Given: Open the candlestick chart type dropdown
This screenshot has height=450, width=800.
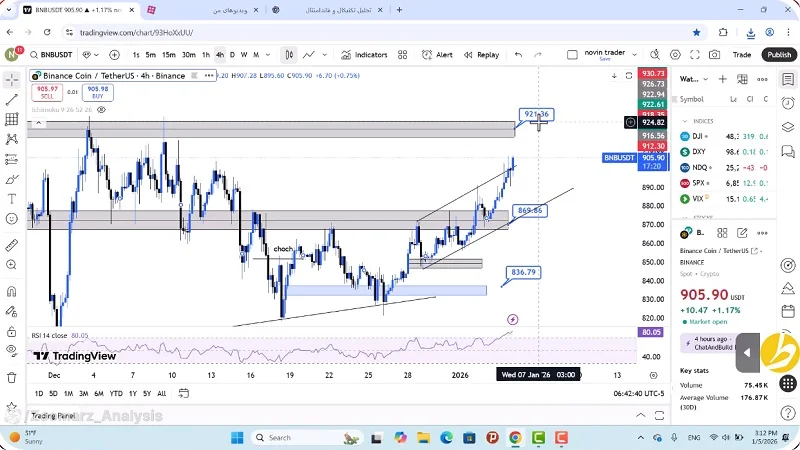Looking at the screenshot, I should 288,55.
